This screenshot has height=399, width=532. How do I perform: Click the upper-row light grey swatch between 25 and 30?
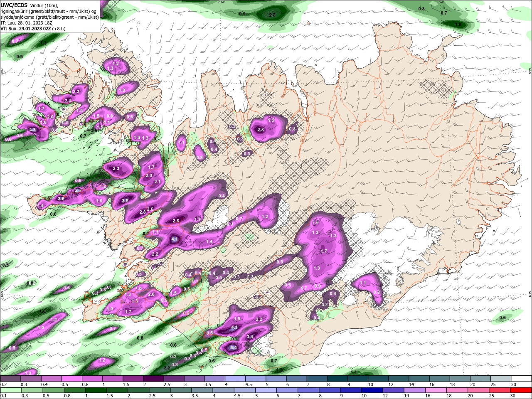point(500,379)
